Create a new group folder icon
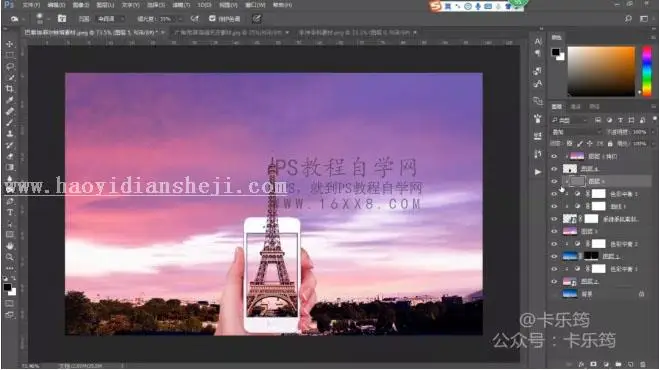Image resolution: width=659 pixels, height=370 pixels. click(618, 364)
